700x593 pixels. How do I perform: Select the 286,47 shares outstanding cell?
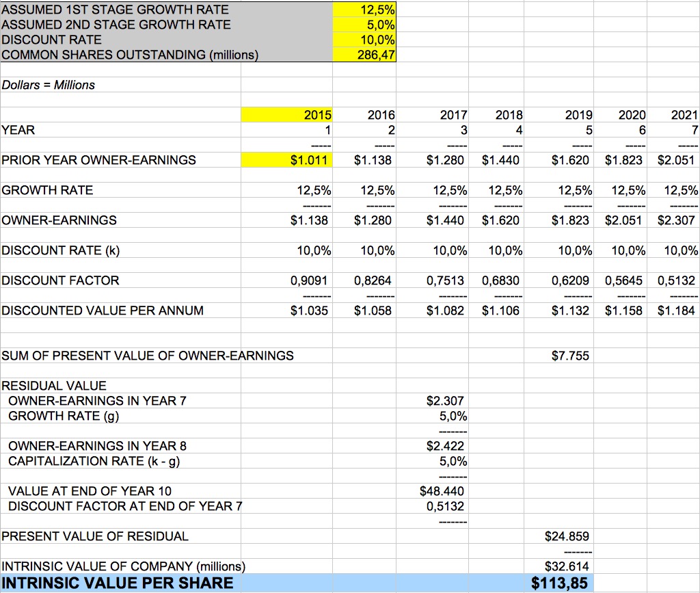(364, 55)
